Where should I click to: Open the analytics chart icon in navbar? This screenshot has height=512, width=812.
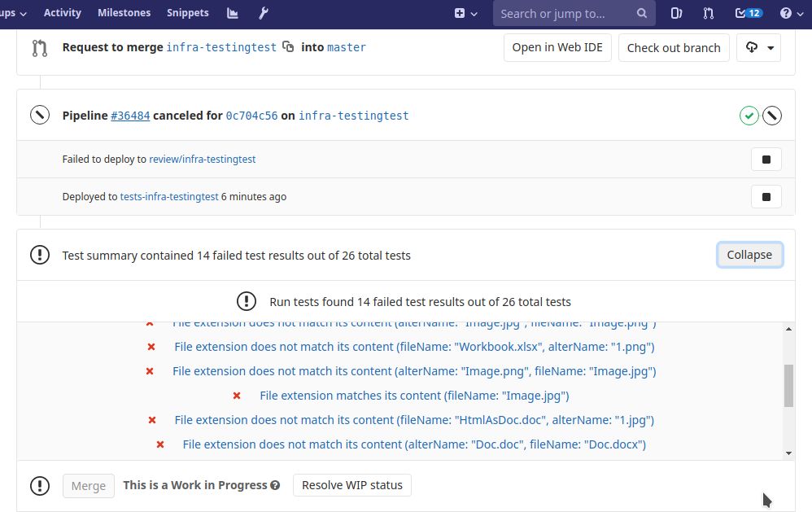[233, 13]
